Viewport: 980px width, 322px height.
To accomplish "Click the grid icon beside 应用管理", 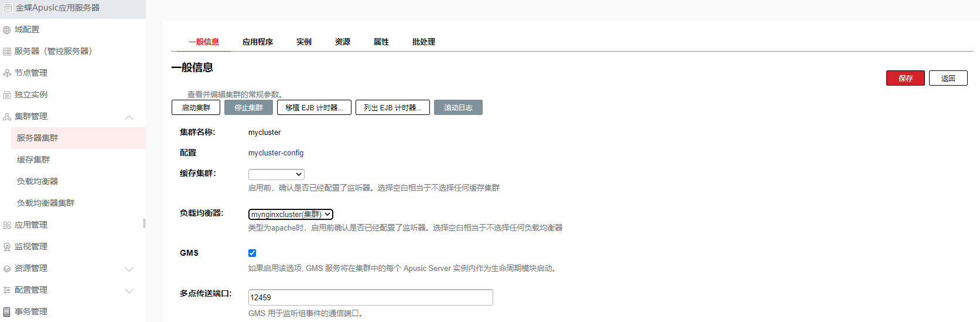I will (7, 225).
